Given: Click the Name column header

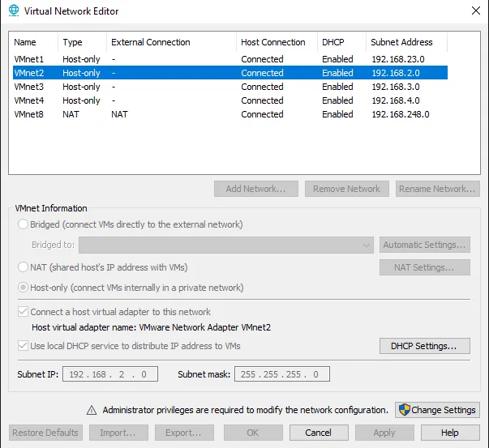Looking at the screenshot, I should point(35,42).
